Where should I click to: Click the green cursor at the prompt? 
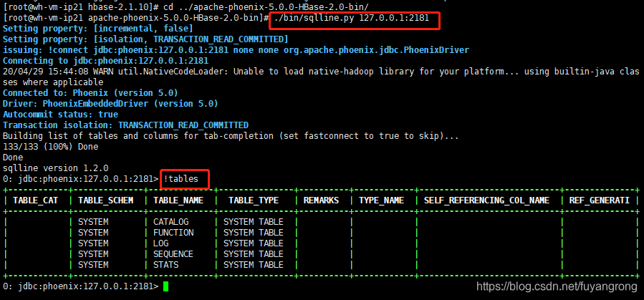tap(165, 286)
